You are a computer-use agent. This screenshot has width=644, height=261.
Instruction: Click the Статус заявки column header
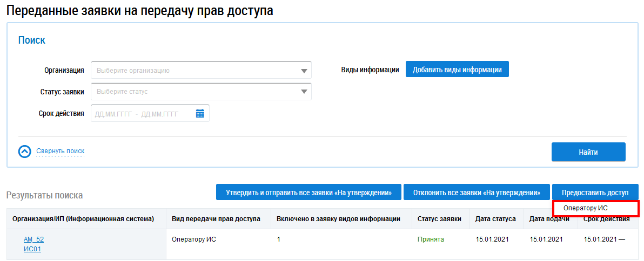[439, 219]
